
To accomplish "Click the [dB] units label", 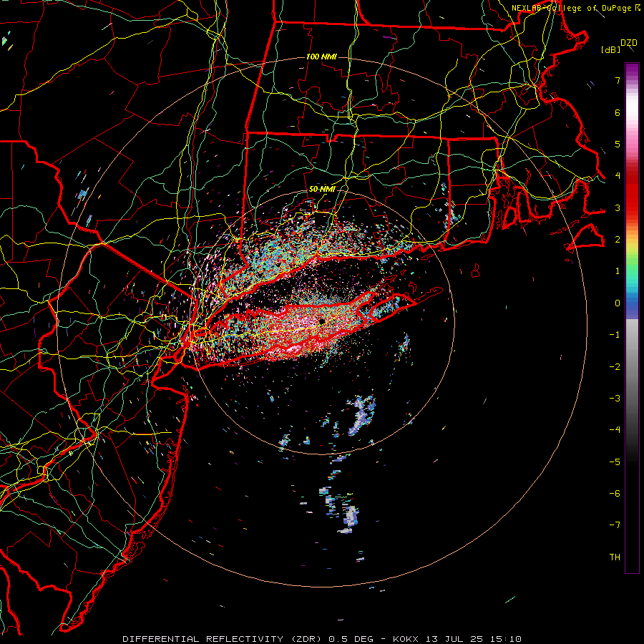I will [x=610, y=49].
